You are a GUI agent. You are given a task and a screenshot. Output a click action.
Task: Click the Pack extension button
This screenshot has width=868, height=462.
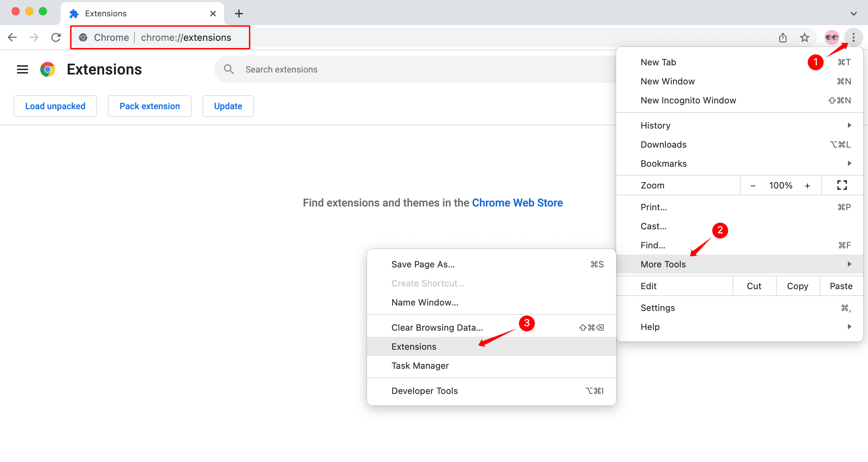pos(149,105)
